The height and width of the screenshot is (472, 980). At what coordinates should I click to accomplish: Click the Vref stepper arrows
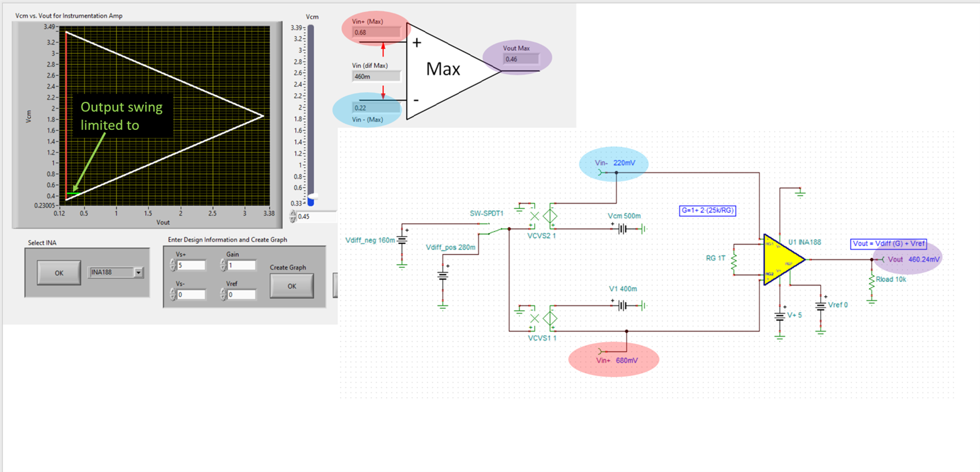[x=223, y=295]
